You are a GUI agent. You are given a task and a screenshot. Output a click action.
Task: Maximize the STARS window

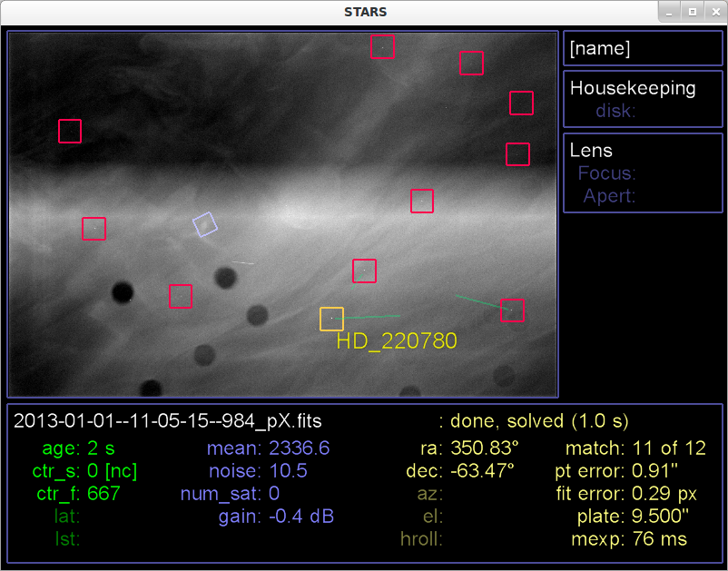[x=692, y=12]
